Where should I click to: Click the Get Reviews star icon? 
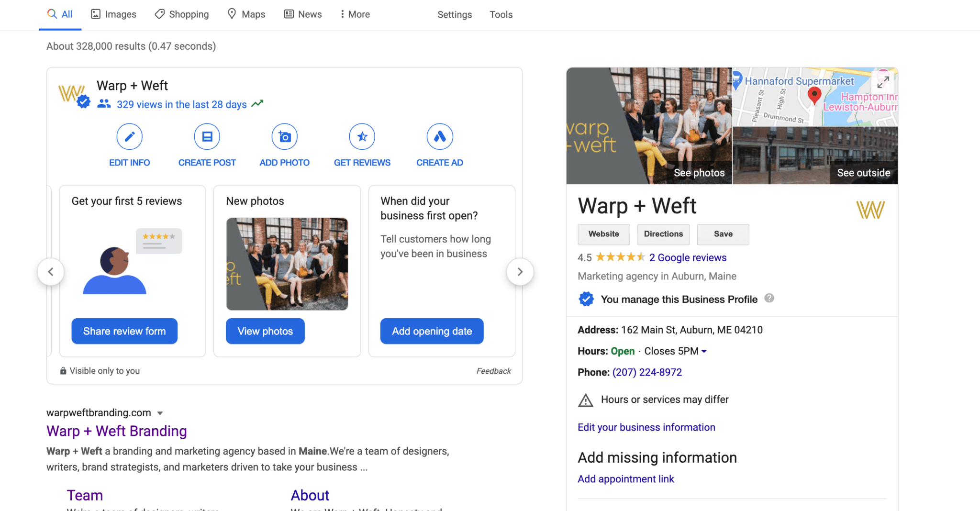(362, 137)
